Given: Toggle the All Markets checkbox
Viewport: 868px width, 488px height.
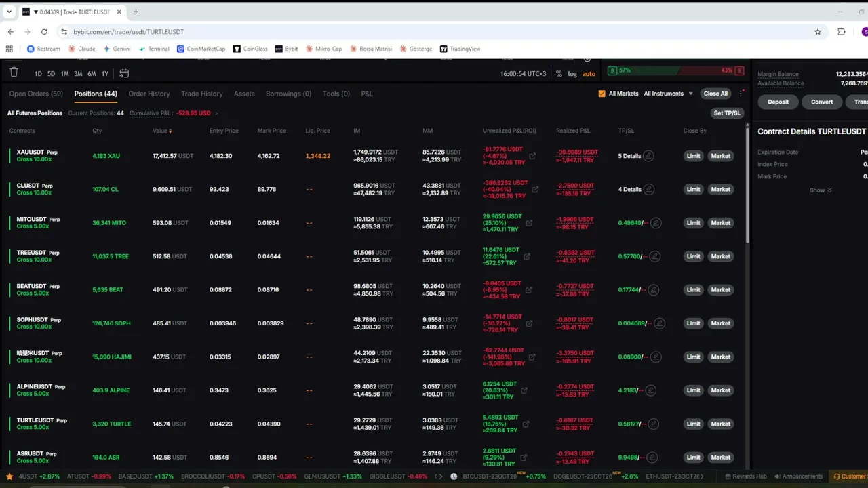Looking at the screenshot, I should click(601, 94).
